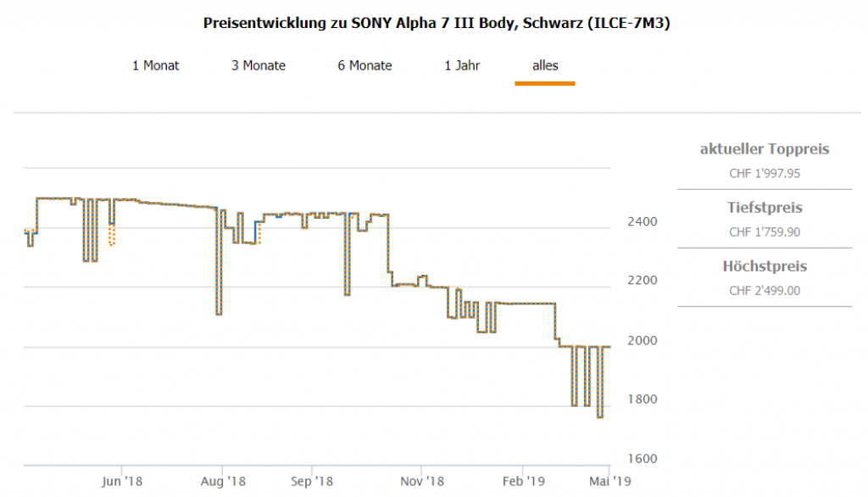868x497 pixels.
Task: Click the Tiefstpreis label
Action: [x=765, y=208]
